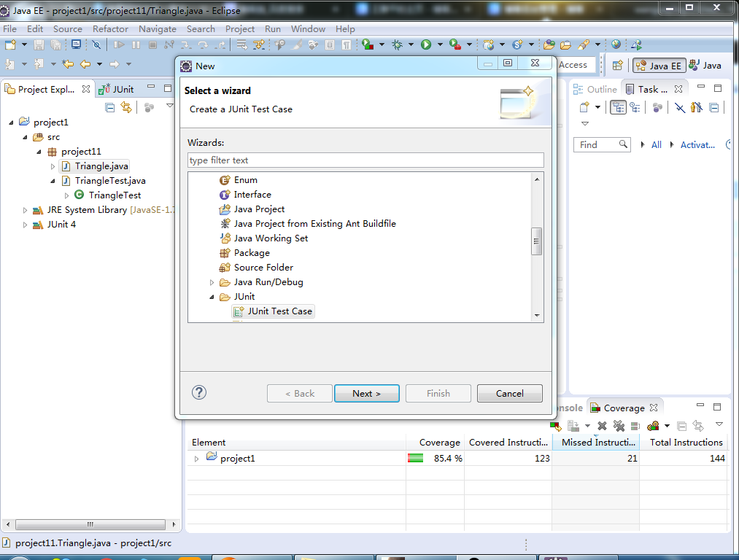
Task: Select TriangleTest.java in Project Explorer
Action: (104, 181)
